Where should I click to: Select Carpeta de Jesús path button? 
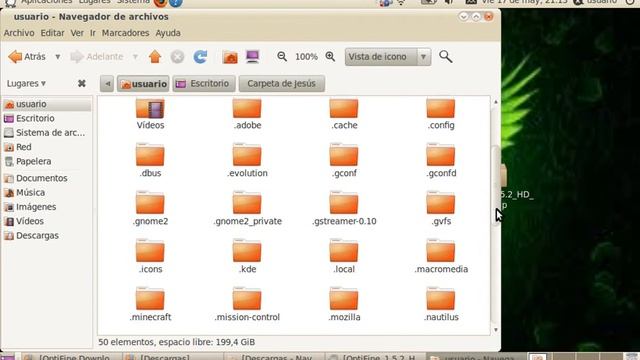[x=282, y=84]
